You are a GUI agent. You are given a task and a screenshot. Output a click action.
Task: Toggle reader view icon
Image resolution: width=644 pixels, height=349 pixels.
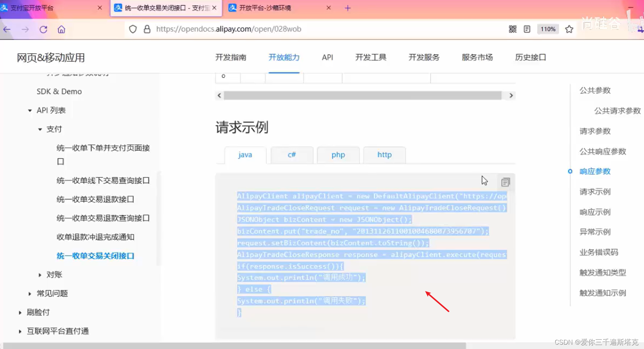click(527, 29)
